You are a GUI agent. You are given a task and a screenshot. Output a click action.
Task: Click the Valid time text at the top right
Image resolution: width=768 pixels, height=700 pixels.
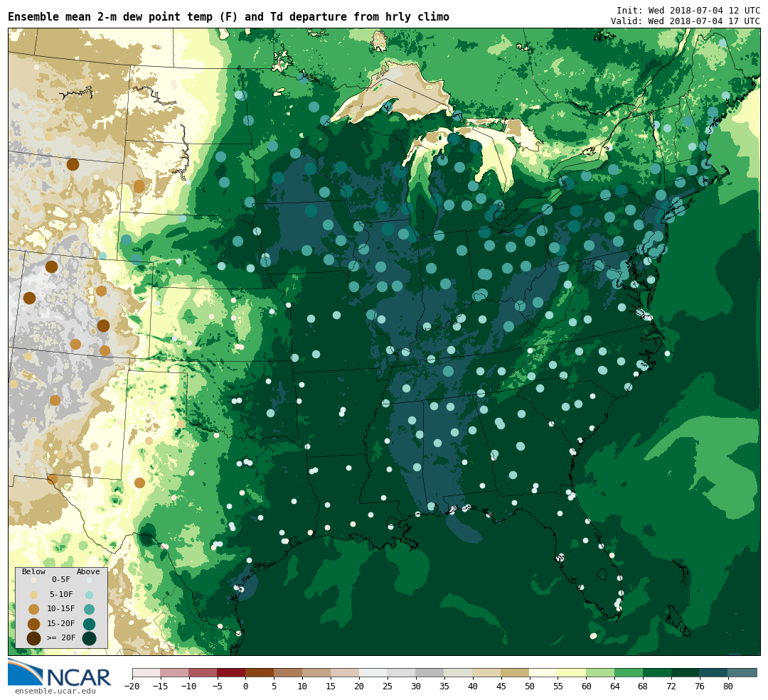coord(685,21)
